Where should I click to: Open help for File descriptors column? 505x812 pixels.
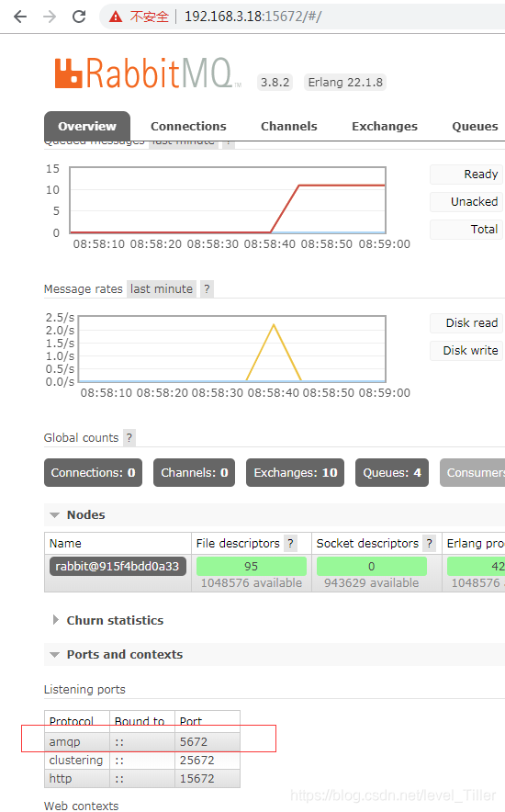point(291,543)
